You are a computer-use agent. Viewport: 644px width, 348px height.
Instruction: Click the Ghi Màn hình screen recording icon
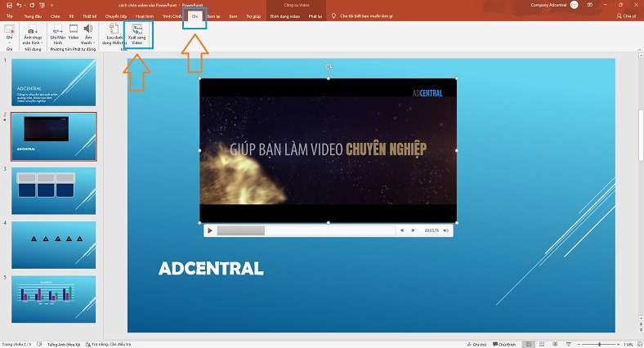(58, 36)
